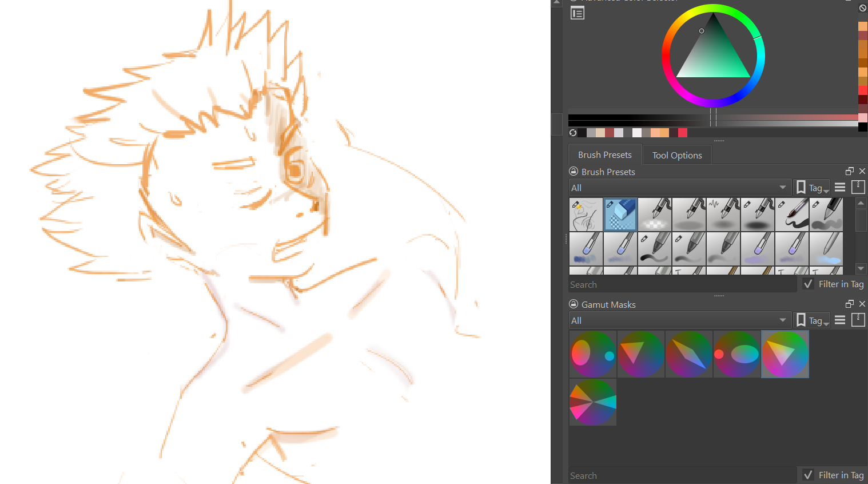Pick the white swatch in the bottom patch row

click(637, 133)
